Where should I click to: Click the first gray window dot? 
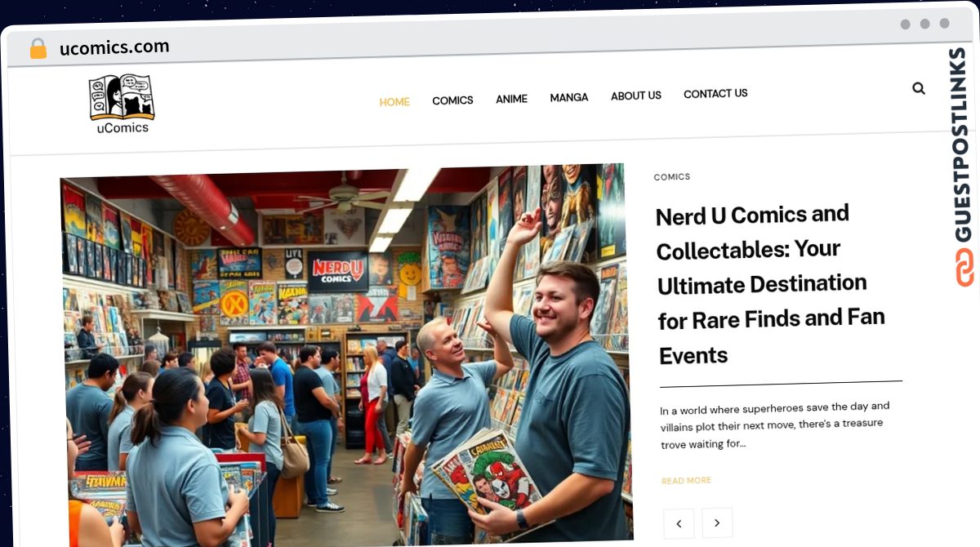(906, 24)
